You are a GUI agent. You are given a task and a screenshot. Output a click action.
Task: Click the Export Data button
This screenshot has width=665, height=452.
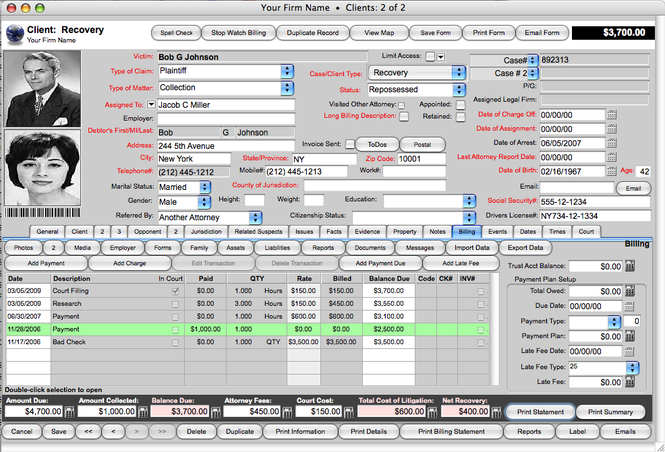click(525, 248)
